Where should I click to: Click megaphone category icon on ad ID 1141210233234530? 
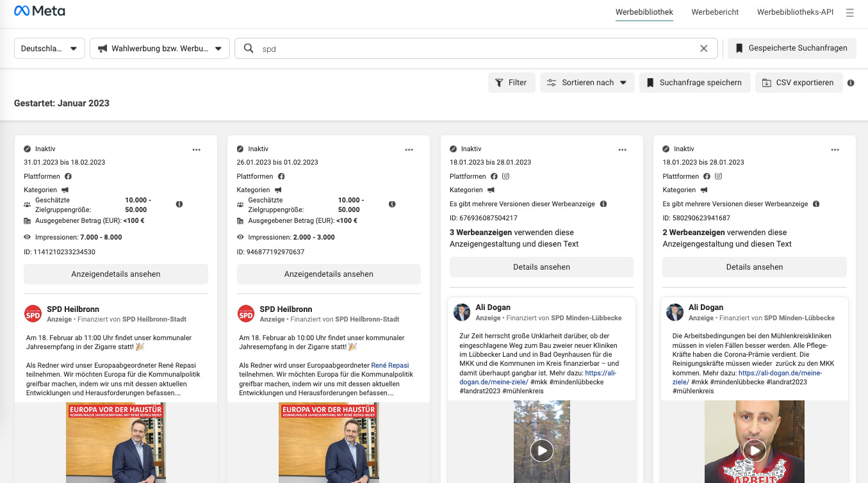65,190
